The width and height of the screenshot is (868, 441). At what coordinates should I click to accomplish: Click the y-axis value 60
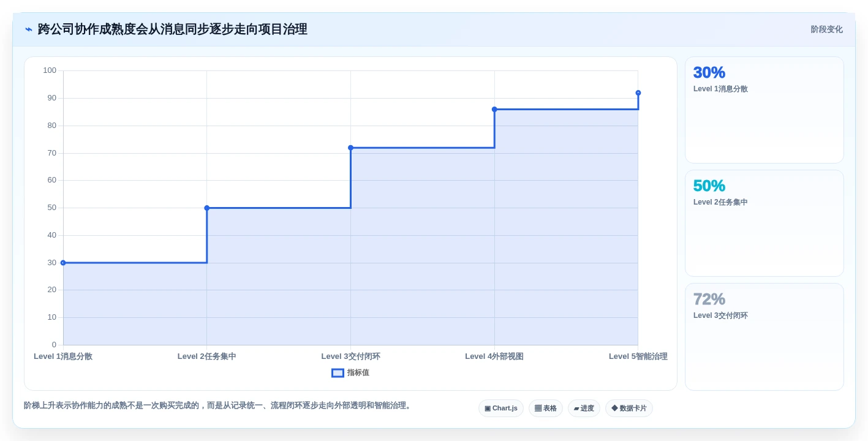point(52,180)
